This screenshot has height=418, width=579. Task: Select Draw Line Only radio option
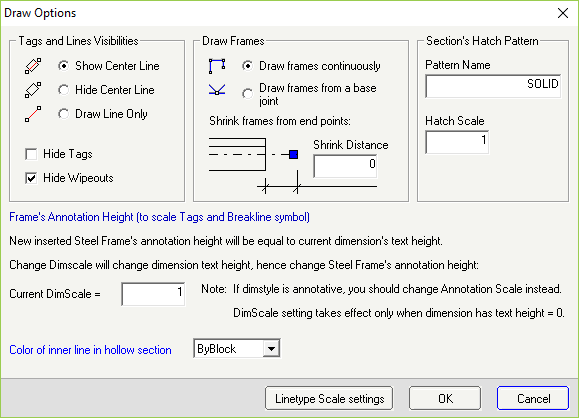(x=64, y=114)
